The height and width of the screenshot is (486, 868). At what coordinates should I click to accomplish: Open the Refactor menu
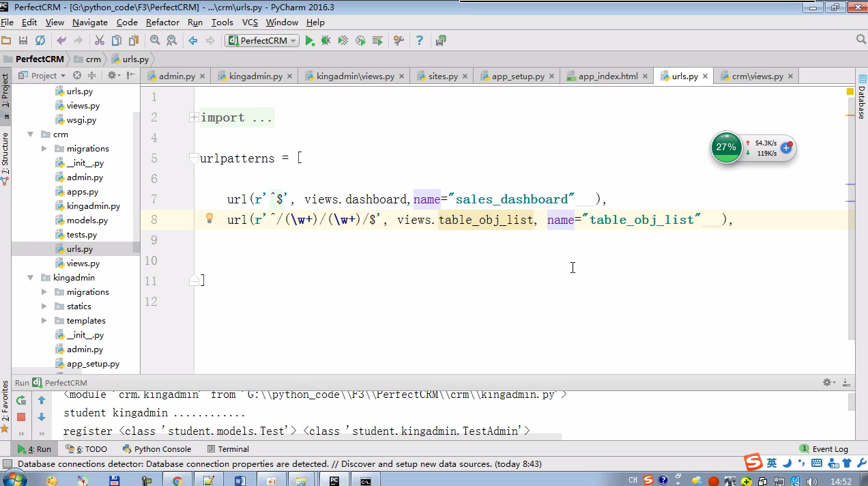coord(162,23)
